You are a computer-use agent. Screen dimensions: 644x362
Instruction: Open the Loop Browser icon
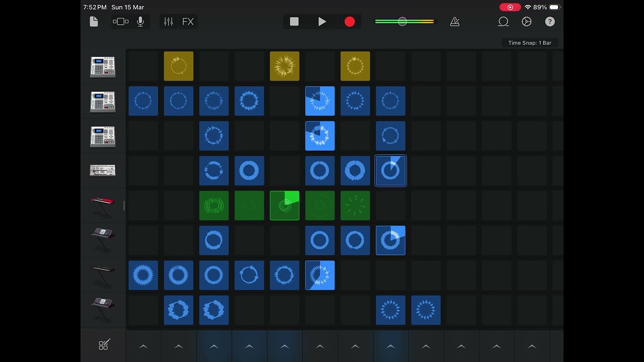(x=503, y=22)
